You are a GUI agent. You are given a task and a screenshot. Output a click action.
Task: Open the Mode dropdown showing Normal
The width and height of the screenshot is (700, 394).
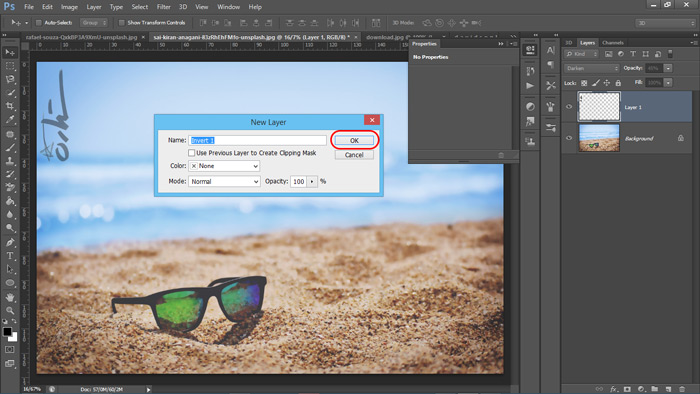click(x=224, y=182)
